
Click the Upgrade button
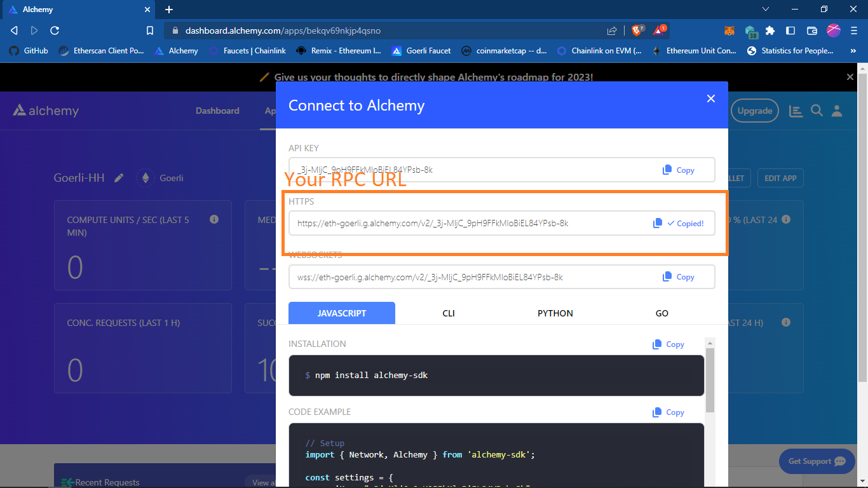pos(755,111)
